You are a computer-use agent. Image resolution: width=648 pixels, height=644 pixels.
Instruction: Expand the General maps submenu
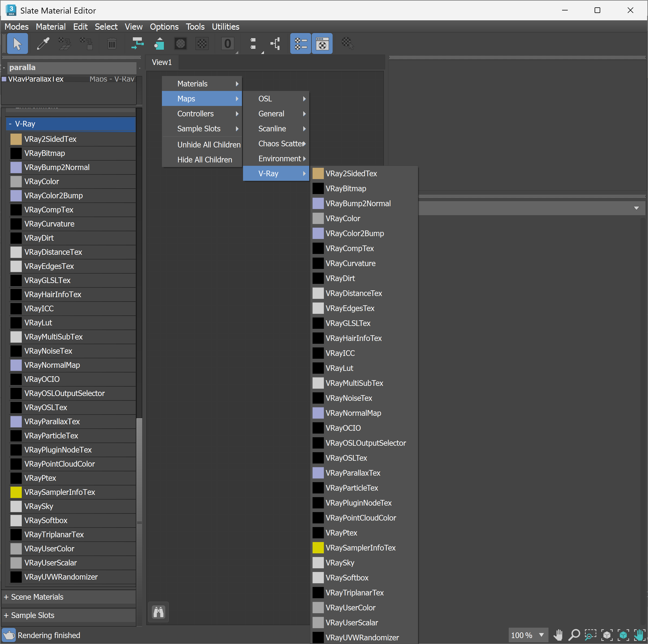point(276,114)
